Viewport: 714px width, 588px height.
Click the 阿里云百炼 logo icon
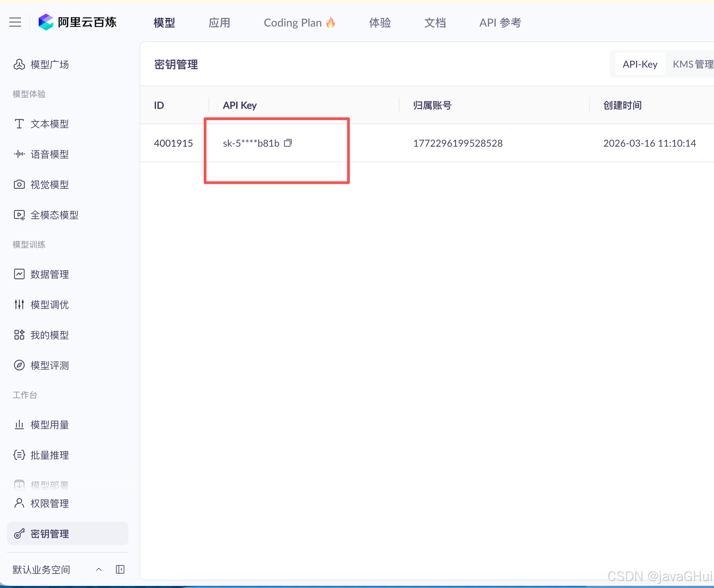(46, 22)
